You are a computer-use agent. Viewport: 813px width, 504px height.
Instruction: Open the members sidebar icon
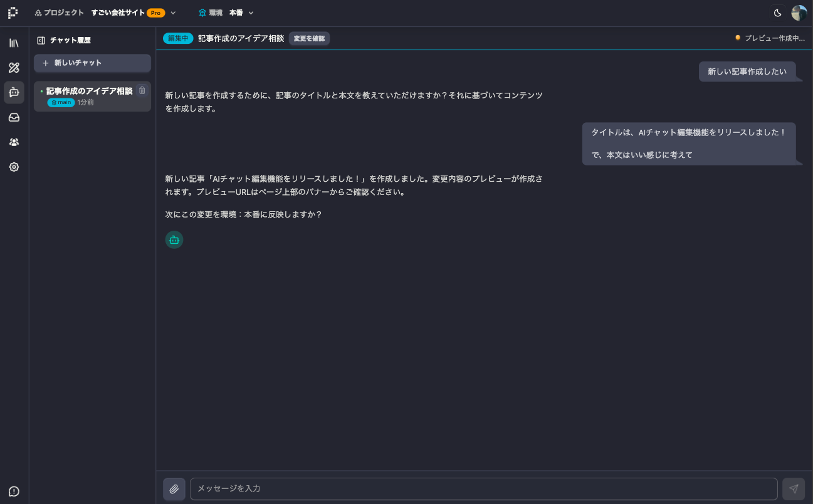click(x=14, y=142)
